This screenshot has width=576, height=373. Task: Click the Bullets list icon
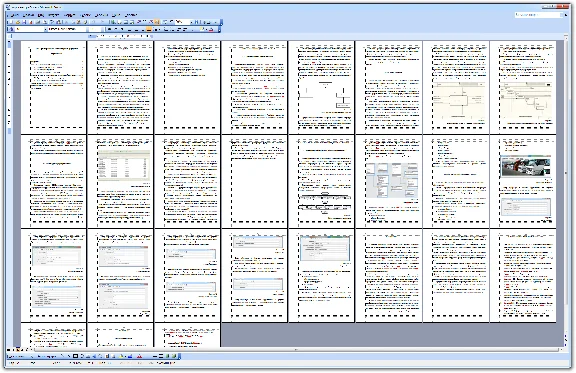tap(172, 29)
